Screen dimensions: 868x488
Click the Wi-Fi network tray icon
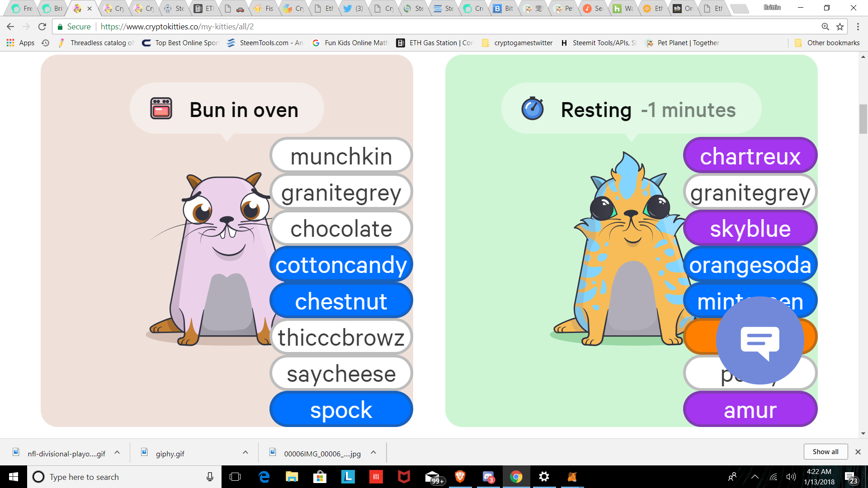[774, 477]
